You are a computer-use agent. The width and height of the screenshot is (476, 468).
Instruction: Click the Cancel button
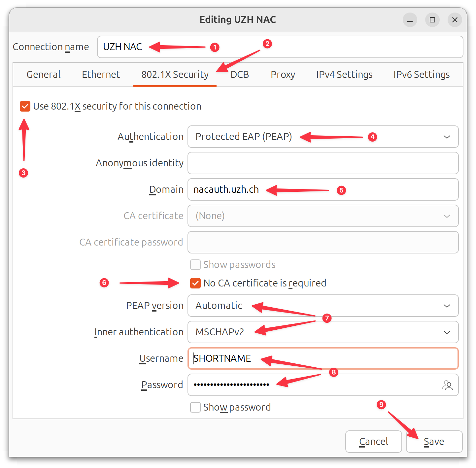374,442
